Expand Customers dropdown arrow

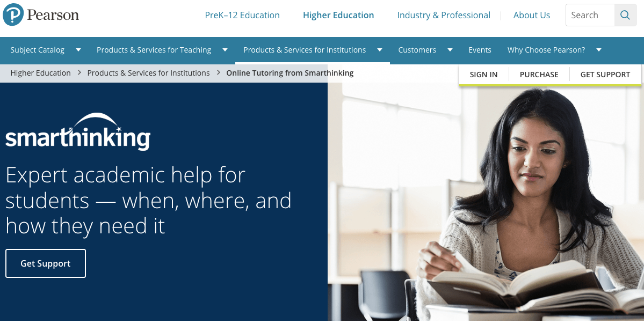[x=450, y=50]
